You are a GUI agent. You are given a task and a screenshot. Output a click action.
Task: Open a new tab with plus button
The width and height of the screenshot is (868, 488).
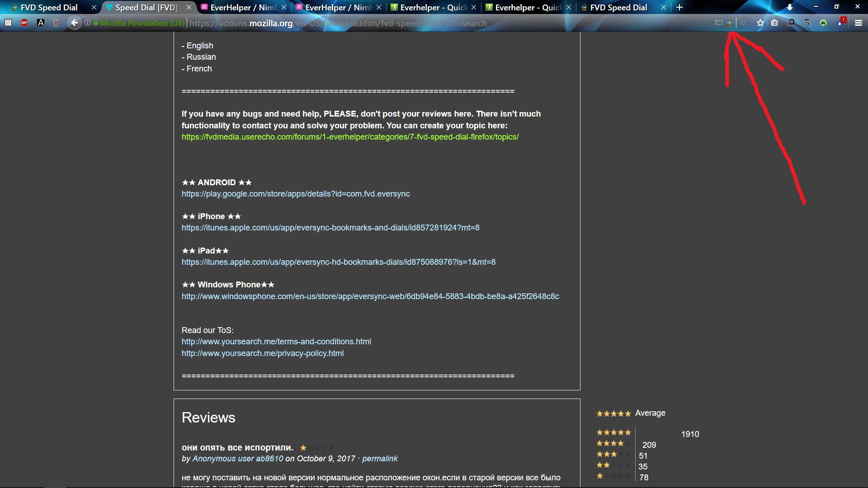[679, 7]
